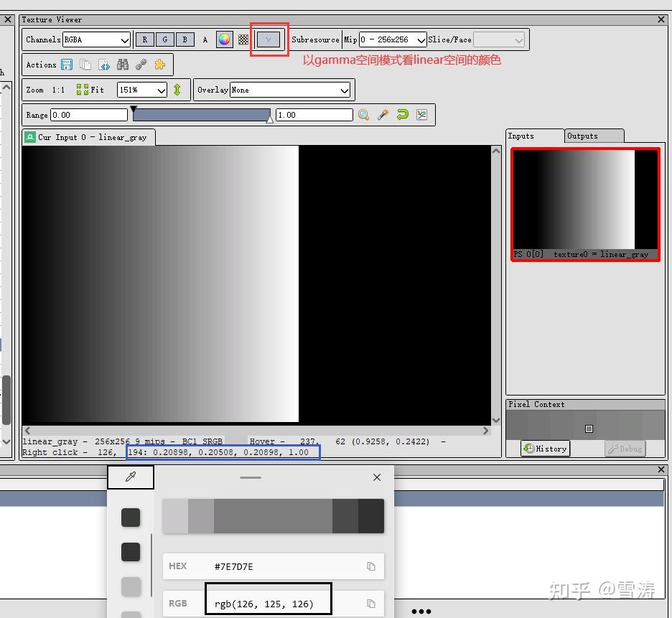Open texture search using the binoculars icon
The height and width of the screenshot is (618, 672).
point(122,65)
